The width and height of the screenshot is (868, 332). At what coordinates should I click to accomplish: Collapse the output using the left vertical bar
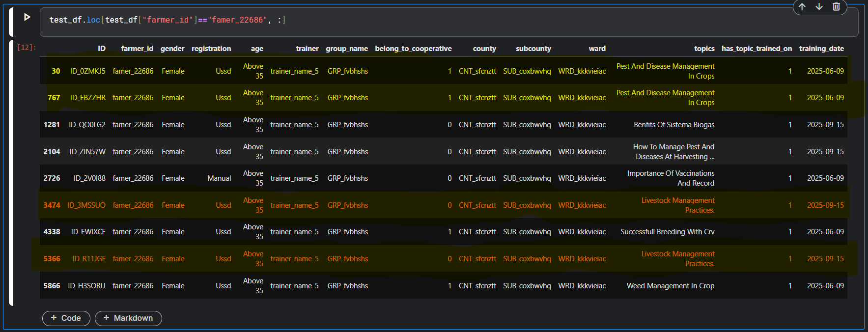11,172
